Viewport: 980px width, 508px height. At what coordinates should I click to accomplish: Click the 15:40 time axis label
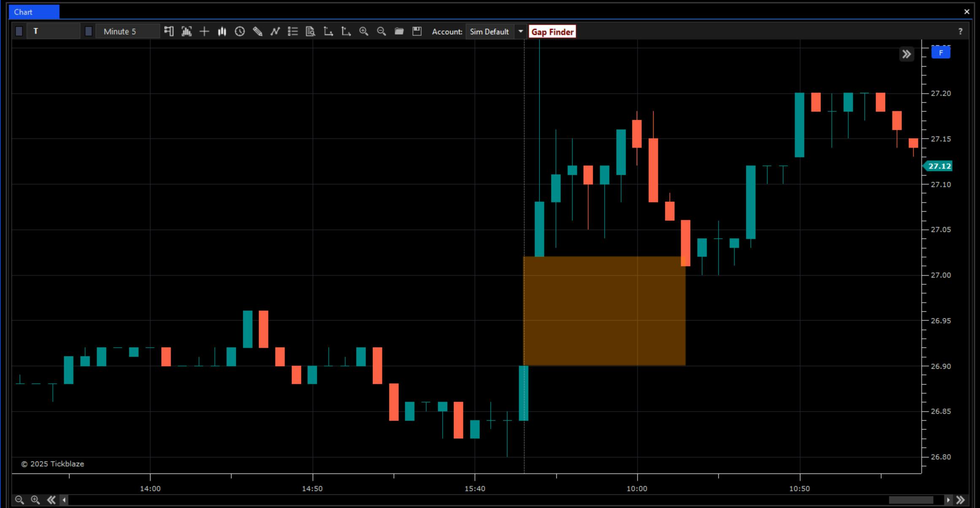click(475, 489)
